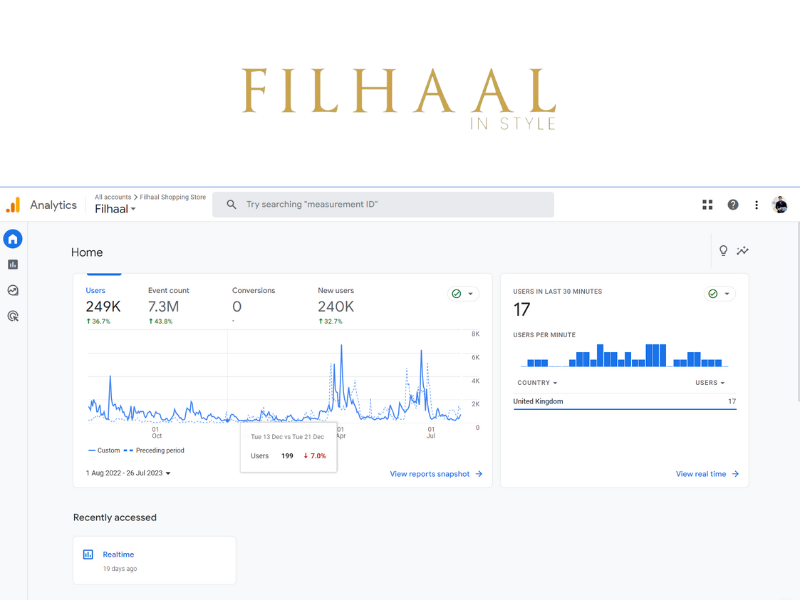Open data quality checkmark dropdown on Users card
The width and height of the screenshot is (800, 600).
tap(463, 294)
